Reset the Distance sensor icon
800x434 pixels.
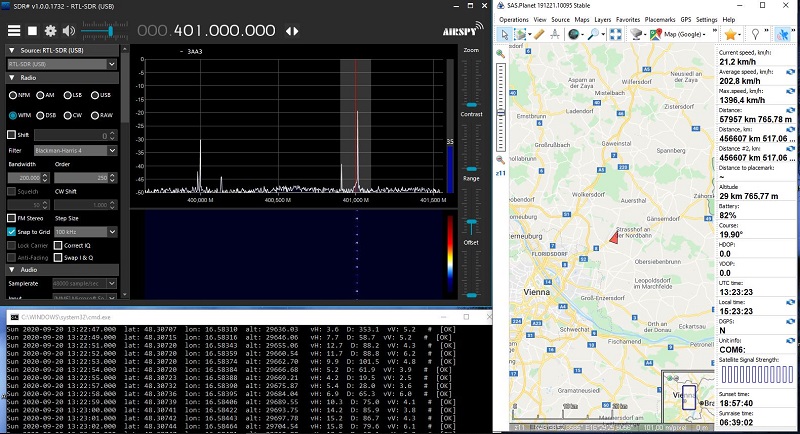click(x=790, y=110)
